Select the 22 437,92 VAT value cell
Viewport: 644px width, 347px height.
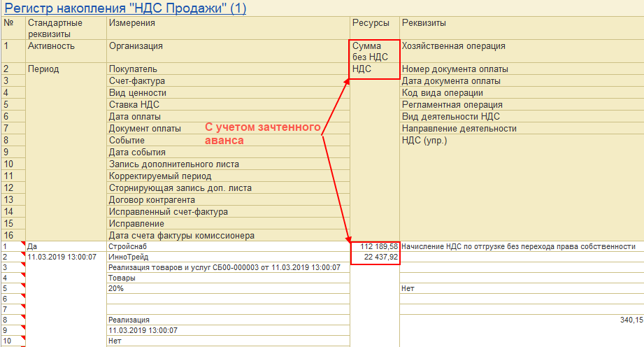click(375, 257)
